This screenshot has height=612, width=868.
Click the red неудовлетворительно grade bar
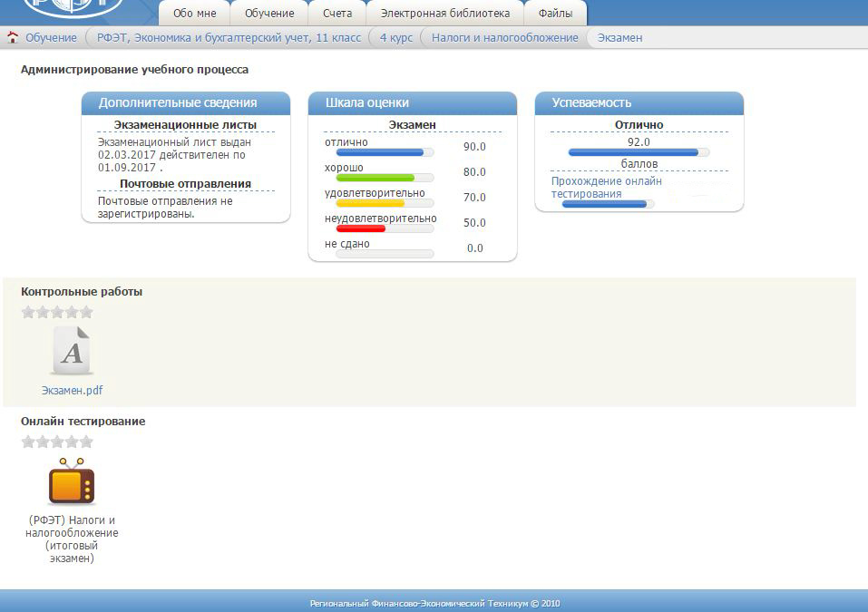[x=360, y=228]
